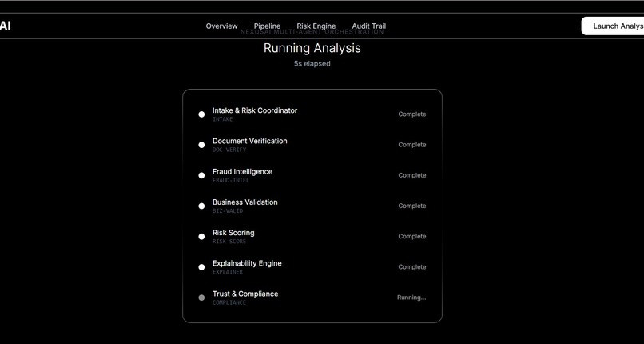The width and height of the screenshot is (644, 344).
Task: Click the status dot for Business Validation
Action: 201,206
